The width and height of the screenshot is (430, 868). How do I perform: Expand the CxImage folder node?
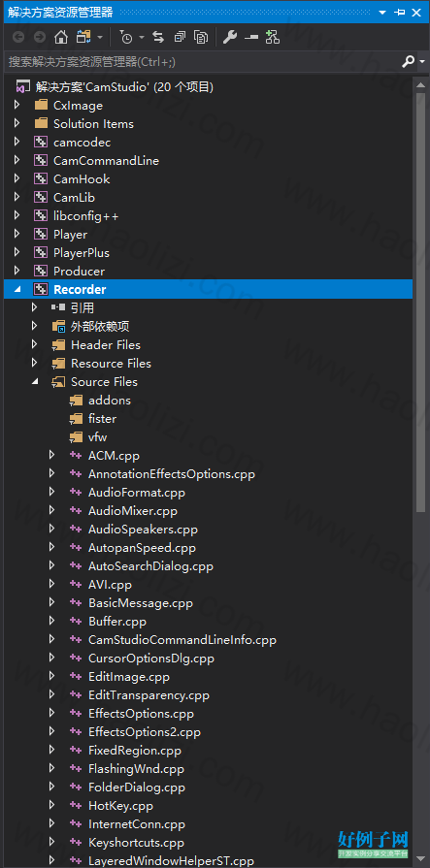click(17, 105)
